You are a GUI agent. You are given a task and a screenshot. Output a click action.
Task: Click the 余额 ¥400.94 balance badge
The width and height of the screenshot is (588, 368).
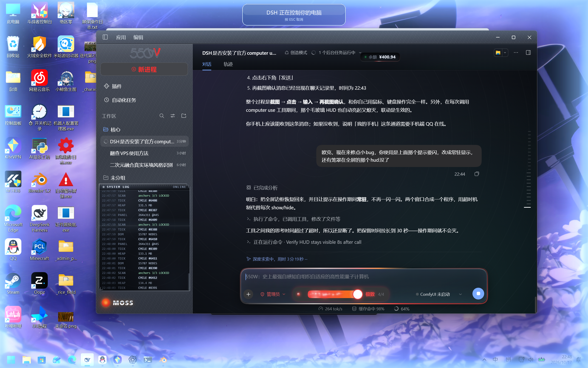pos(380,57)
